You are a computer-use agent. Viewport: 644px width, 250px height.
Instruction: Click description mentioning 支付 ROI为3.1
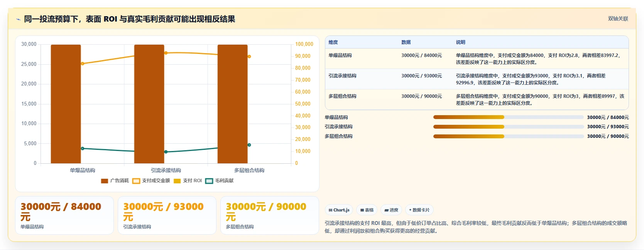531,79
